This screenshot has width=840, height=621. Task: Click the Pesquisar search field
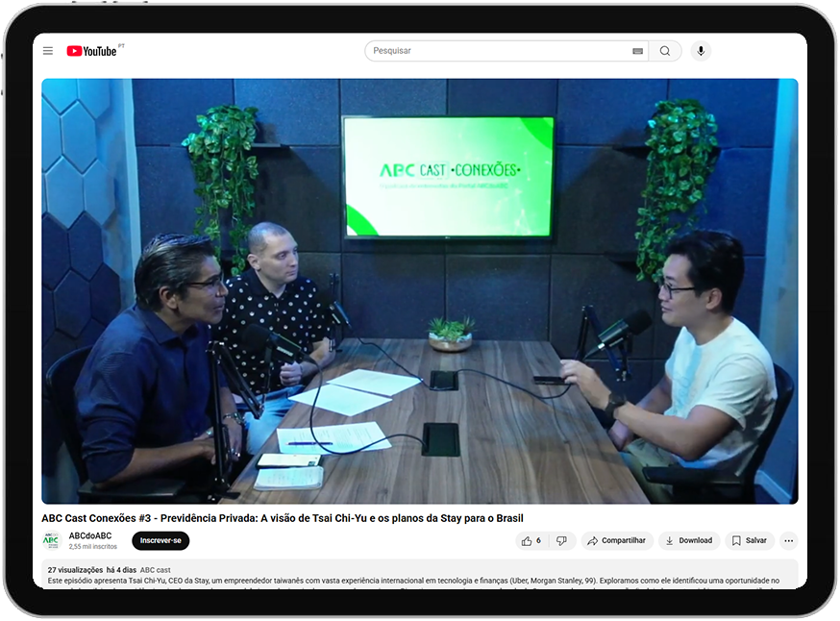point(498,51)
